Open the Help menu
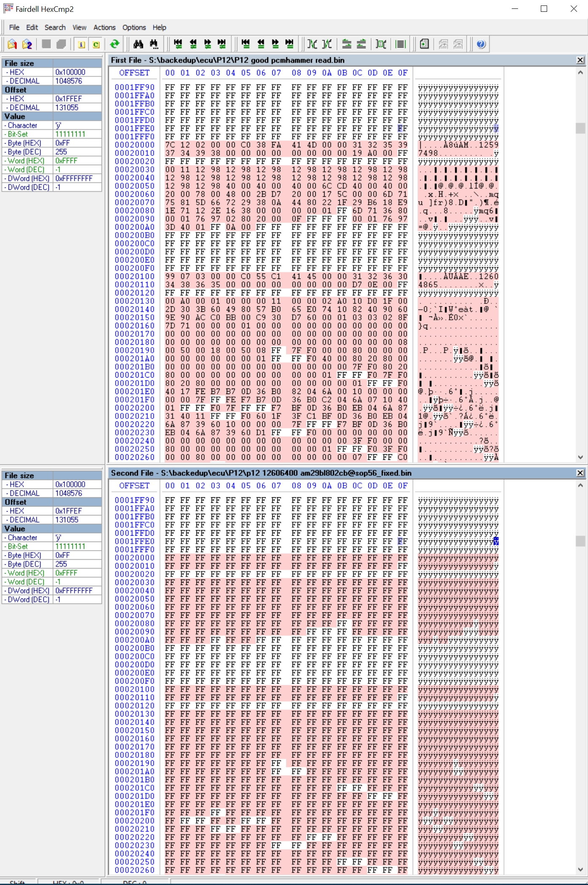Image resolution: width=588 pixels, height=885 pixels. pos(159,27)
